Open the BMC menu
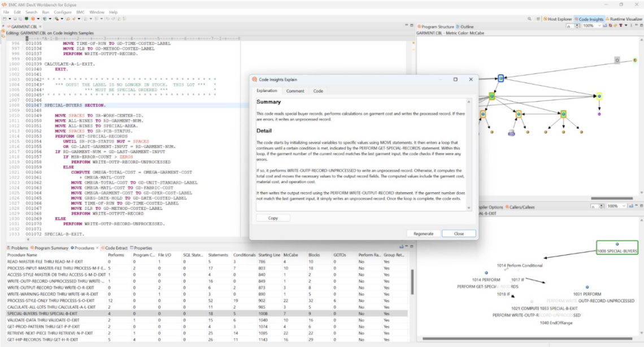 (x=81, y=12)
